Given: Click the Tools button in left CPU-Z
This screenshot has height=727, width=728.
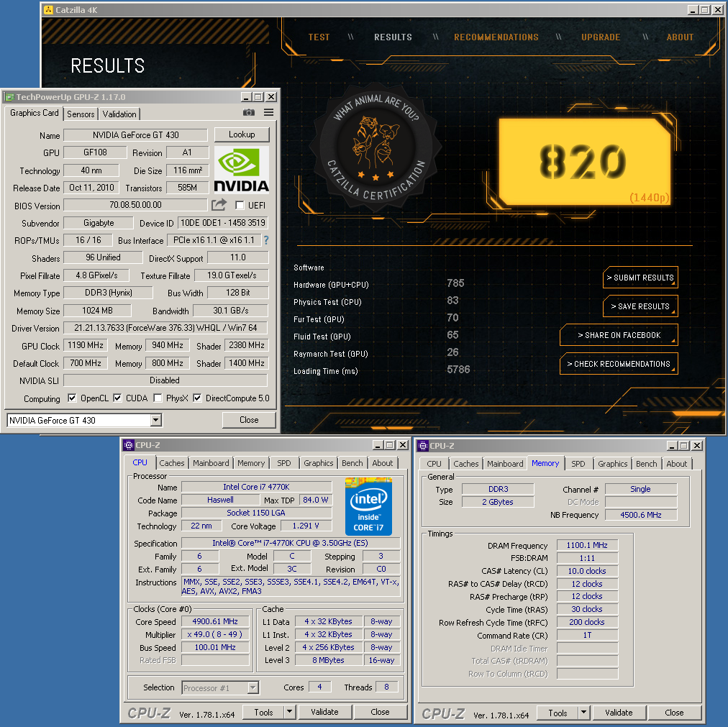Looking at the screenshot, I should pos(264,712).
